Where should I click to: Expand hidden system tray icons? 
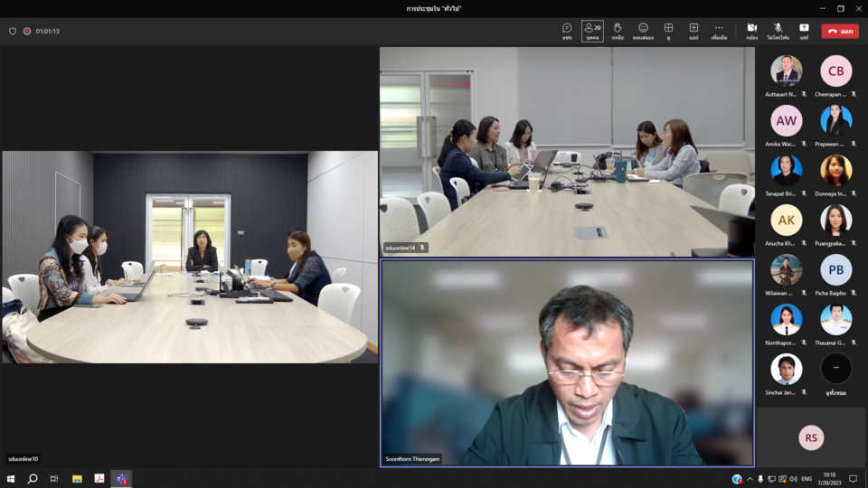pyautogui.click(x=750, y=479)
